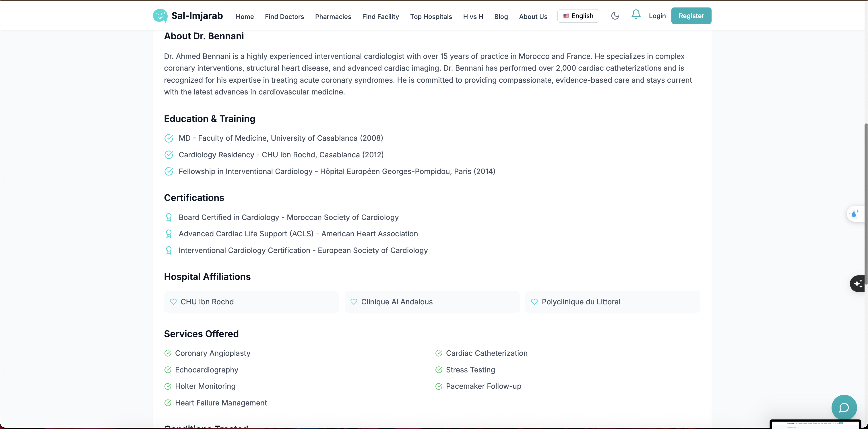
Task: Open the About Us page
Action: (533, 17)
